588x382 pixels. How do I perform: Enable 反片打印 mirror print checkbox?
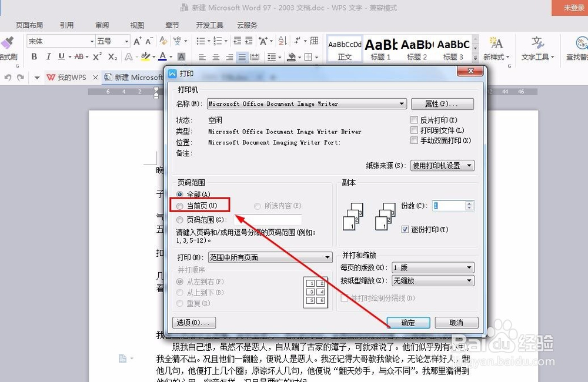(x=414, y=120)
